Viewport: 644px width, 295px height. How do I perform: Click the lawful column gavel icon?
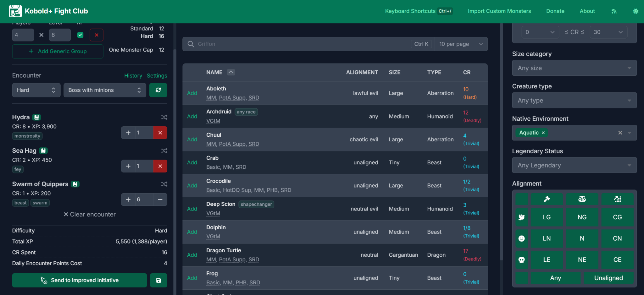(x=547, y=199)
